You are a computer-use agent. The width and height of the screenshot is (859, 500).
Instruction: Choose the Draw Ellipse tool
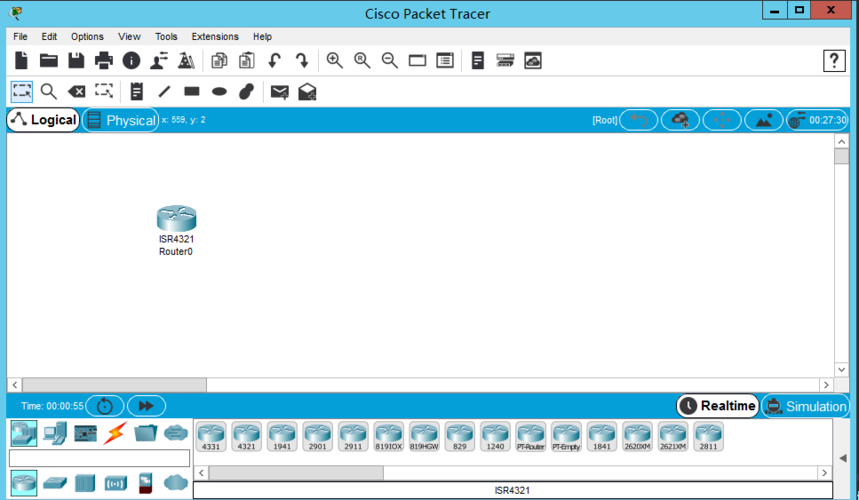[219, 91]
